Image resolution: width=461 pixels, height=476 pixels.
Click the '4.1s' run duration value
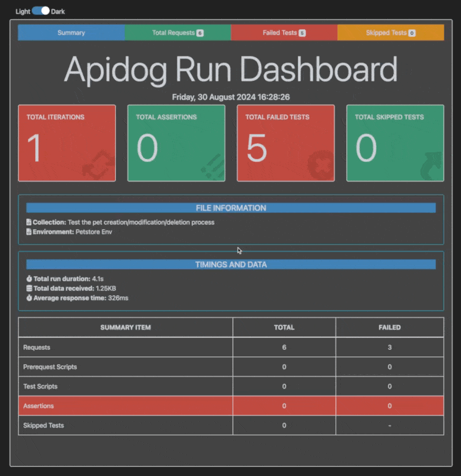[x=98, y=278]
